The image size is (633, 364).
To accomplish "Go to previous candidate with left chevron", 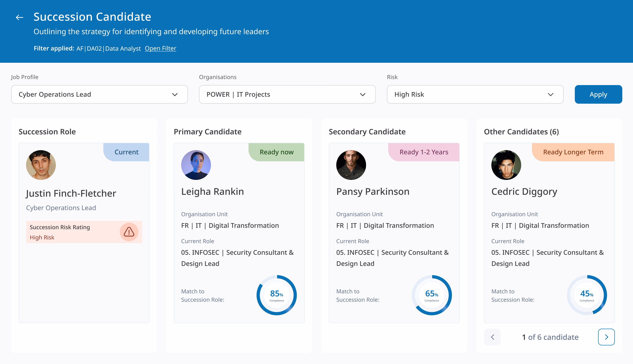I will pos(492,337).
